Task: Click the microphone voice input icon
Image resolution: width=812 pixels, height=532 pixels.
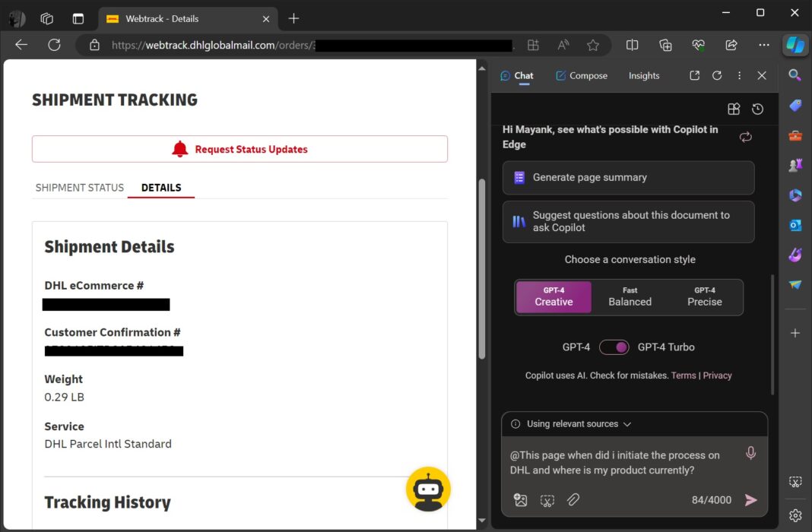Action: tap(751, 453)
